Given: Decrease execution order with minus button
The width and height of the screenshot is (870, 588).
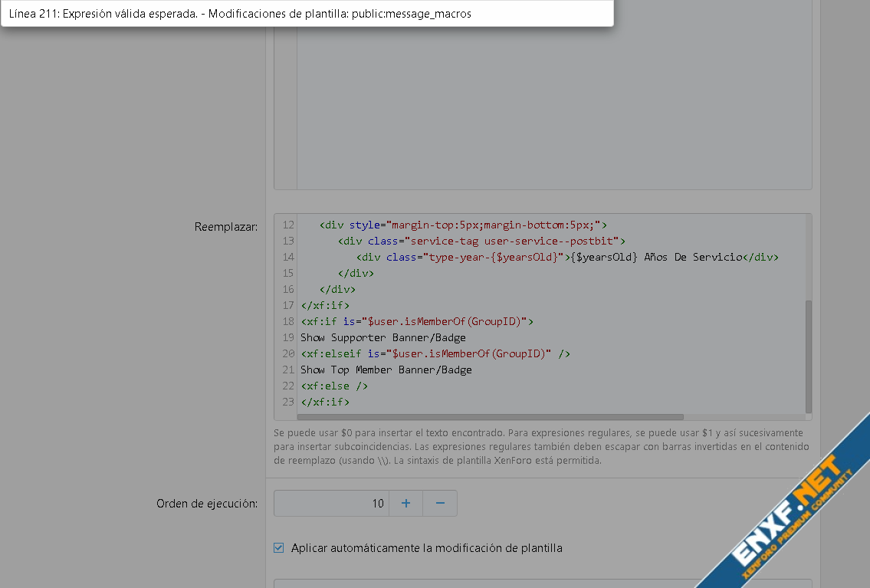Looking at the screenshot, I should point(440,503).
